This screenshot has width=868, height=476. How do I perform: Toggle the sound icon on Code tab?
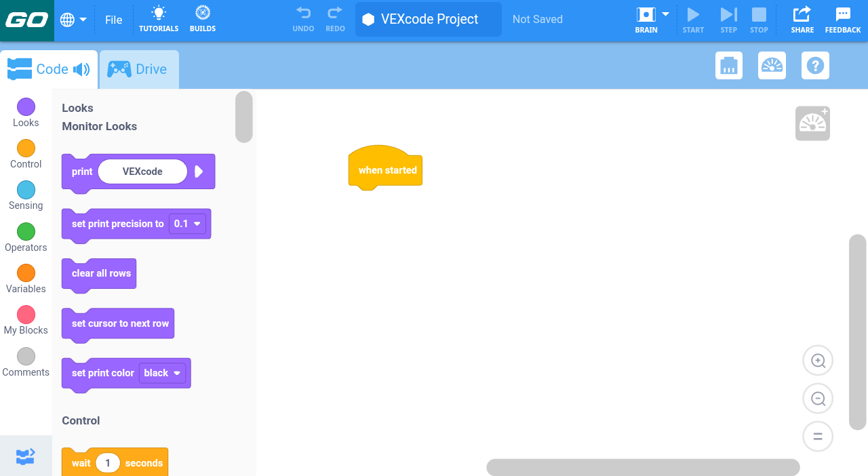click(x=81, y=69)
